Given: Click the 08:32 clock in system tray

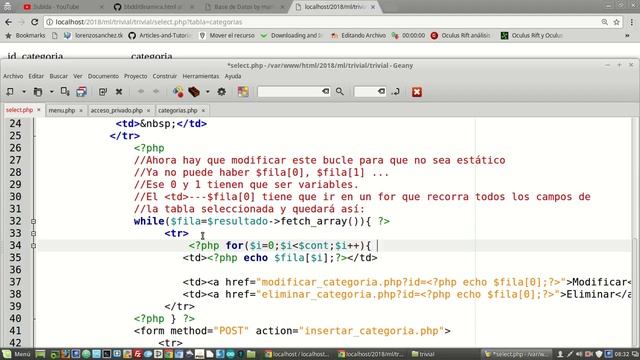Looking at the screenshot, I should pos(622,354).
